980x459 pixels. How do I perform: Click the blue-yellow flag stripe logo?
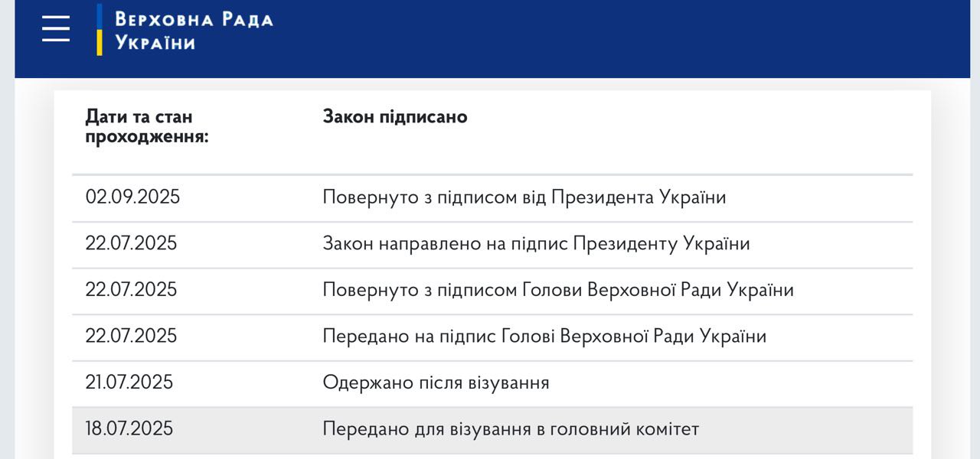pos(100,29)
